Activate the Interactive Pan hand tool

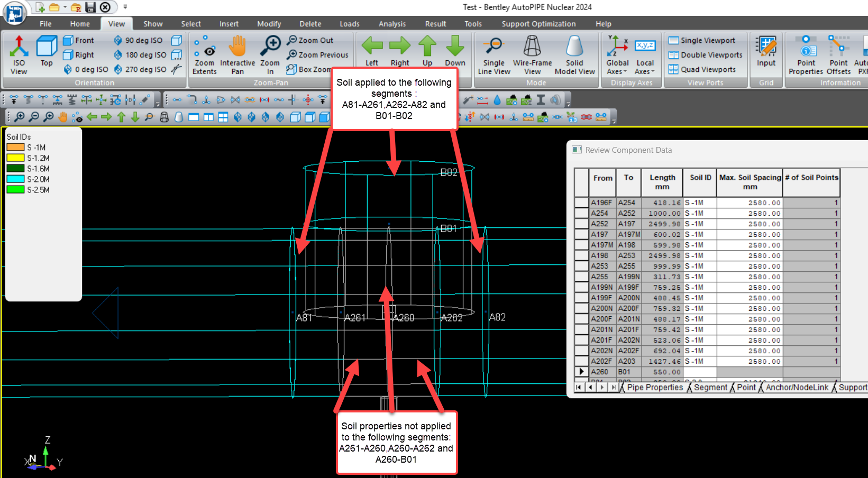click(237, 54)
